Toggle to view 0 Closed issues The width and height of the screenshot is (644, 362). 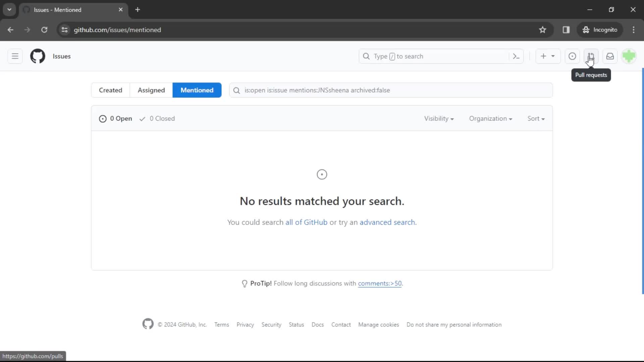[157, 118]
